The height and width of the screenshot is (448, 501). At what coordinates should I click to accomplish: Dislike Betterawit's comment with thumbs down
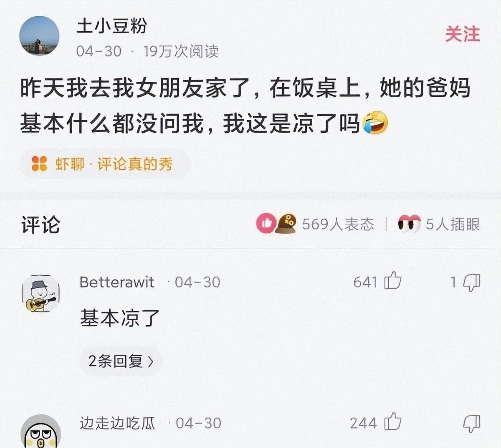[x=472, y=283]
